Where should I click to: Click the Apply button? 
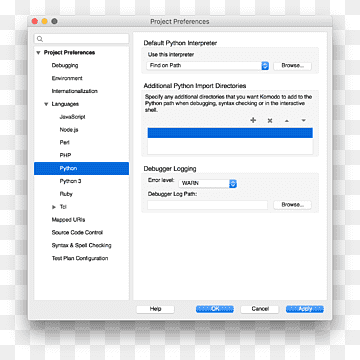tap(305, 309)
